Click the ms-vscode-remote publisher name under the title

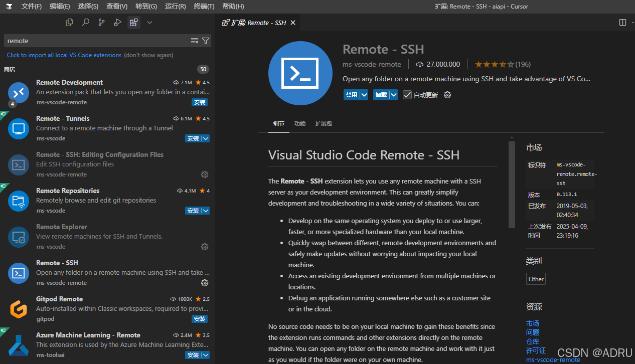pyautogui.click(x=372, y=64)
